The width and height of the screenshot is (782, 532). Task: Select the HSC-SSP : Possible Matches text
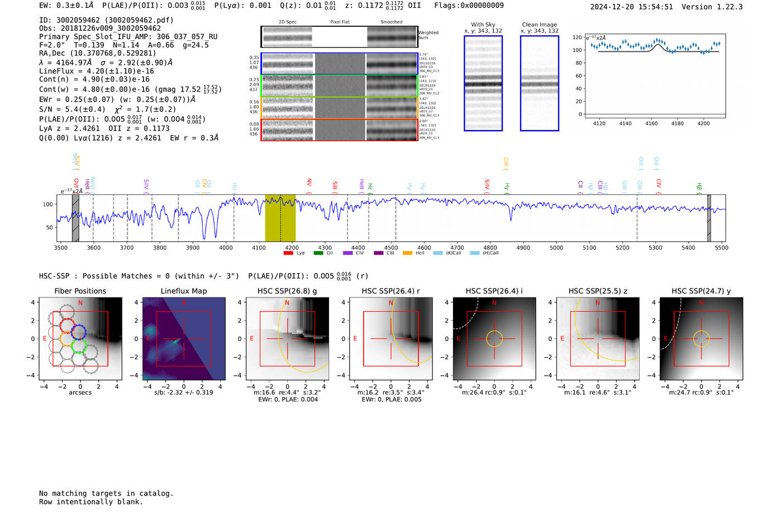(139, 276)
